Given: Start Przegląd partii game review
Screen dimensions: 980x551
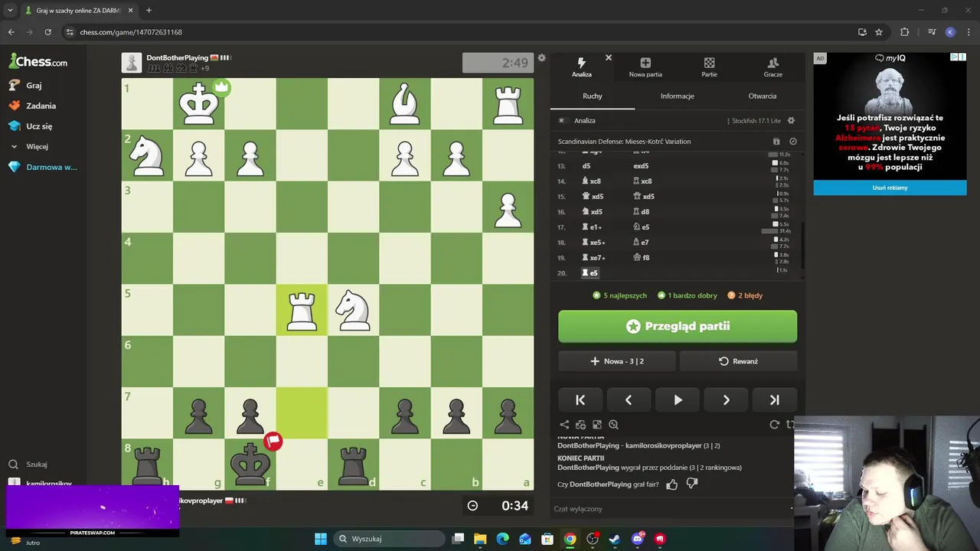Looking at the screenshot, I should click(x=677, y=326).
